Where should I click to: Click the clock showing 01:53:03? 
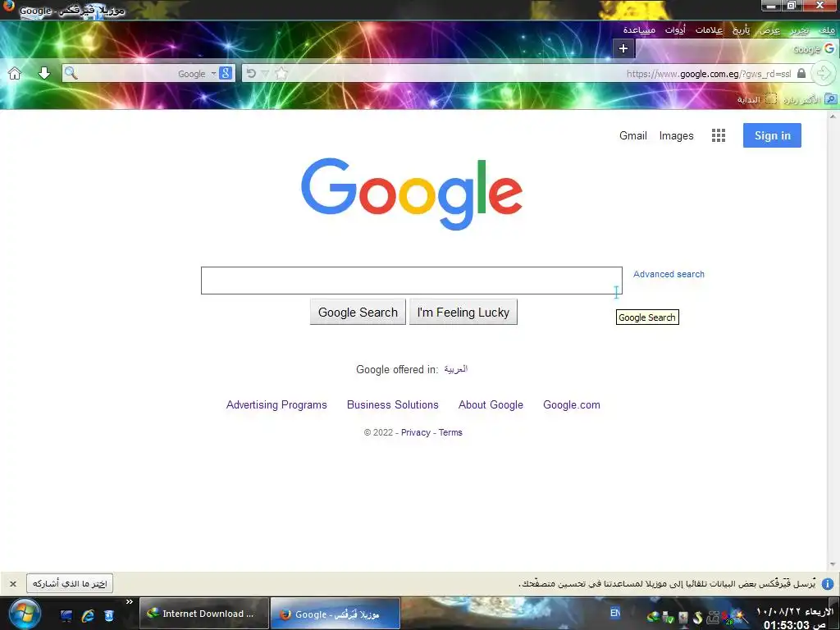click(x=794, y=624)
